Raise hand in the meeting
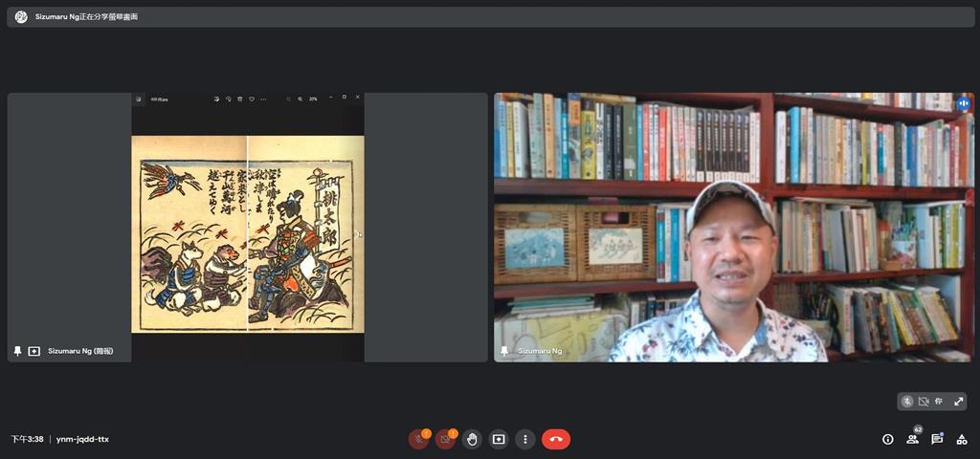Image resolution: width=980 pixels, height=459 pixels. pyautogui.click(x=472, y=439)
